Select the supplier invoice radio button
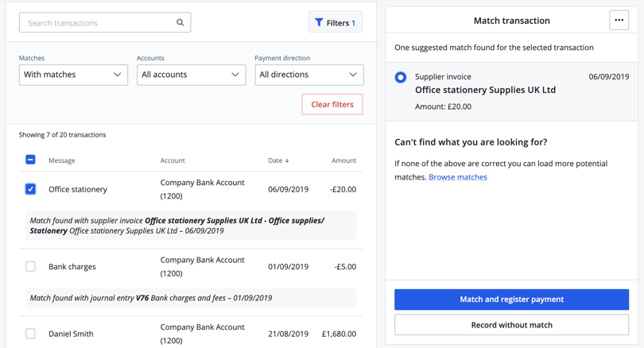Image resolution: width=644 pixels, height=348 pixels. [401, 77]
